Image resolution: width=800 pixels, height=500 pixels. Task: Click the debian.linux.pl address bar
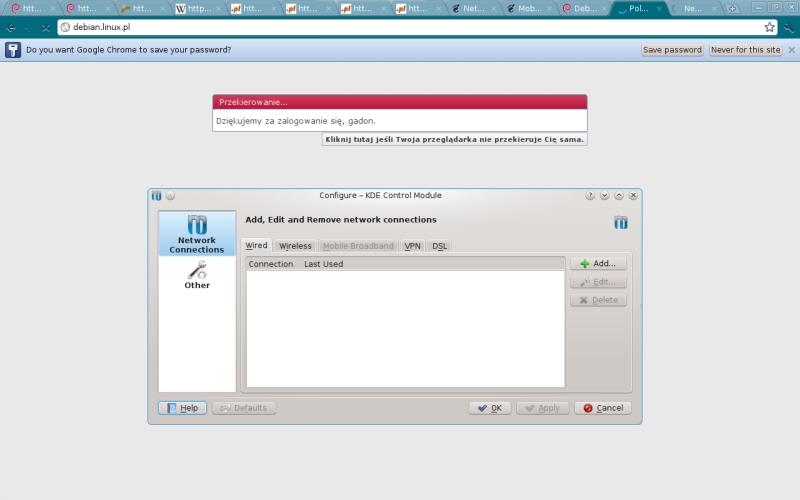[x=400, y=27]
